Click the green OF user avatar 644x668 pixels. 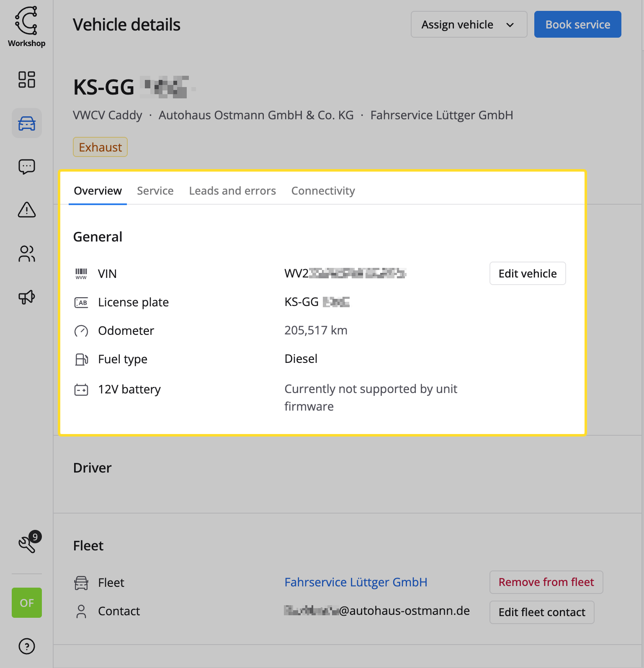tap(26, 603)
